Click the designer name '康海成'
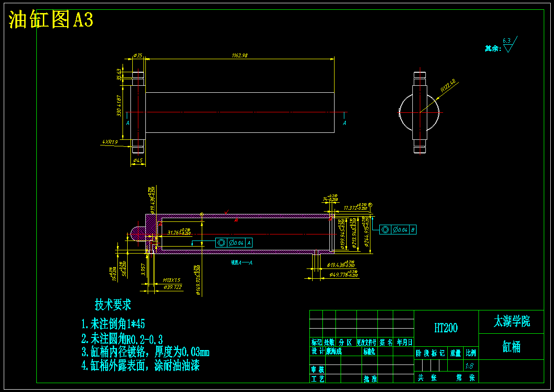Screen dimensions: 554x392 click(x=333, y=351)
